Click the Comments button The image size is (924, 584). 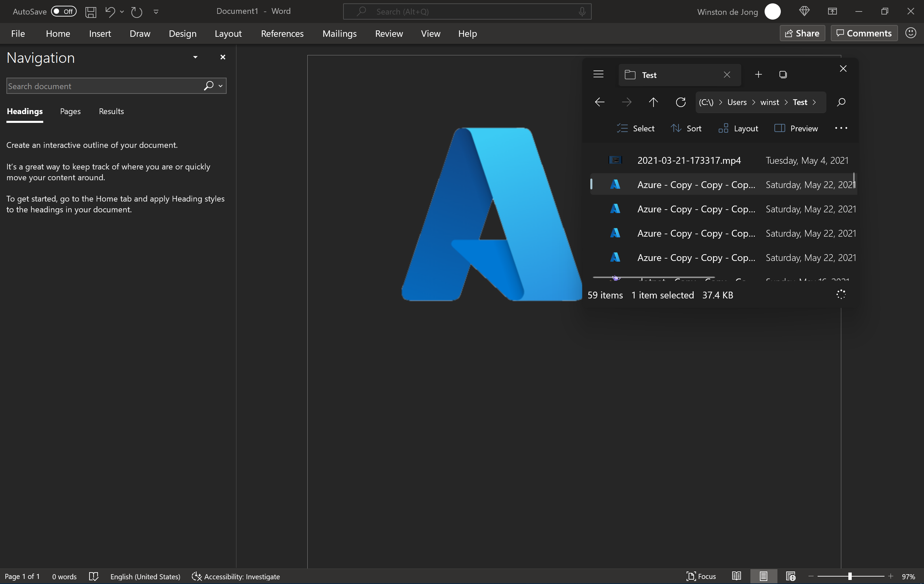click(864, 33)
